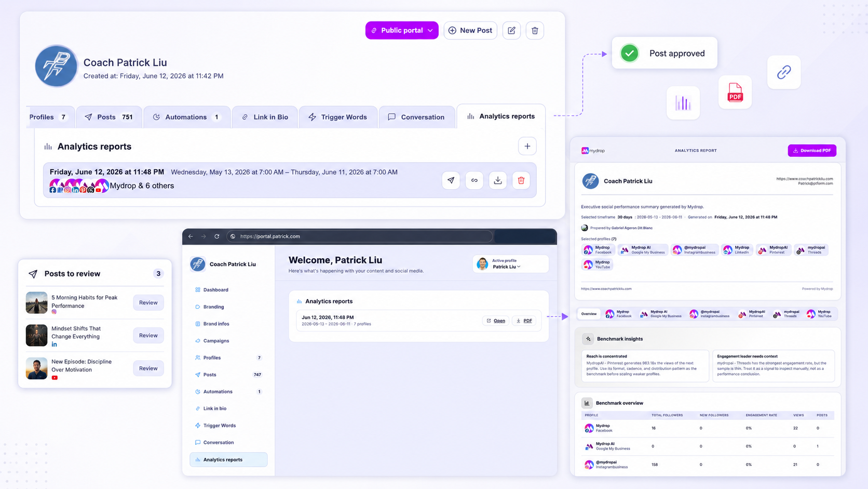Copy link icon for June 12 report
The width and height of the screenshot is (868, 489).
pos(474,180)
